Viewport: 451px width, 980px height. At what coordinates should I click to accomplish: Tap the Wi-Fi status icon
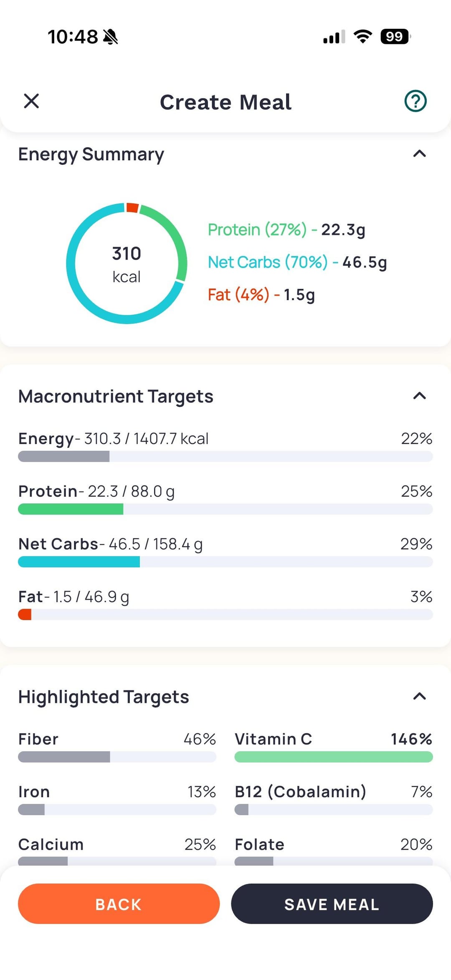(x=362, y=37)
